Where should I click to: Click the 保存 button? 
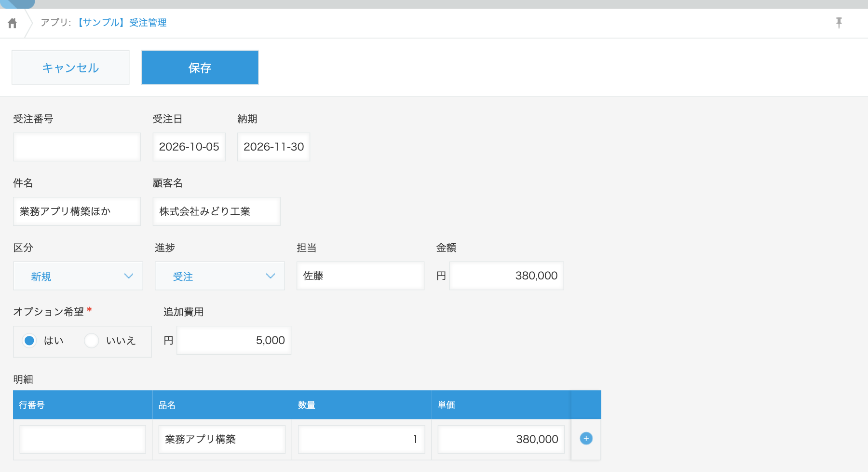[200, 68]
